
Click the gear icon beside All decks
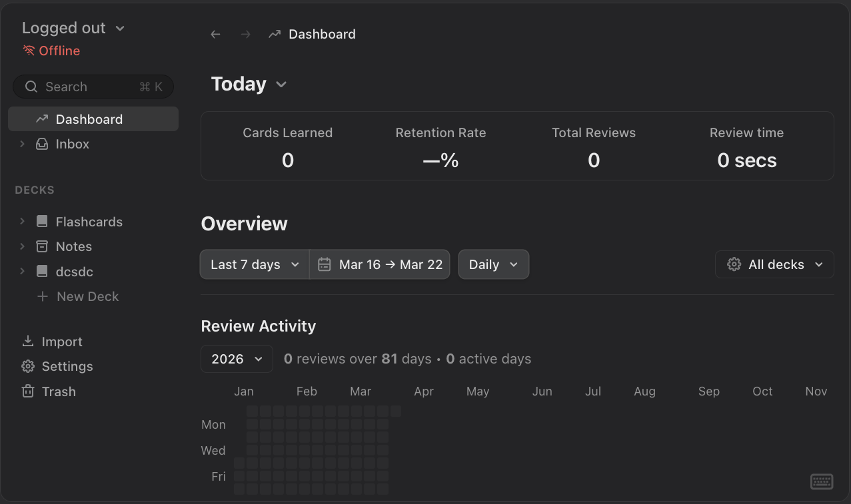[734, 265]
